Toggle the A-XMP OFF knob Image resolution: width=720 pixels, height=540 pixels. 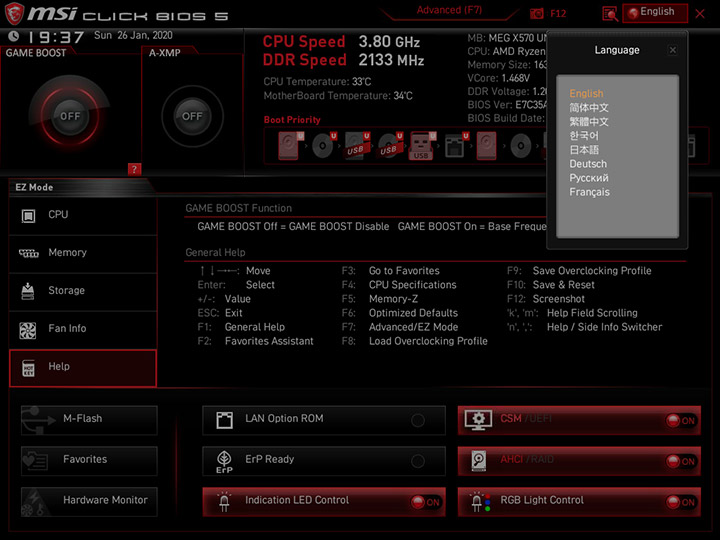[x=192, y=116]
